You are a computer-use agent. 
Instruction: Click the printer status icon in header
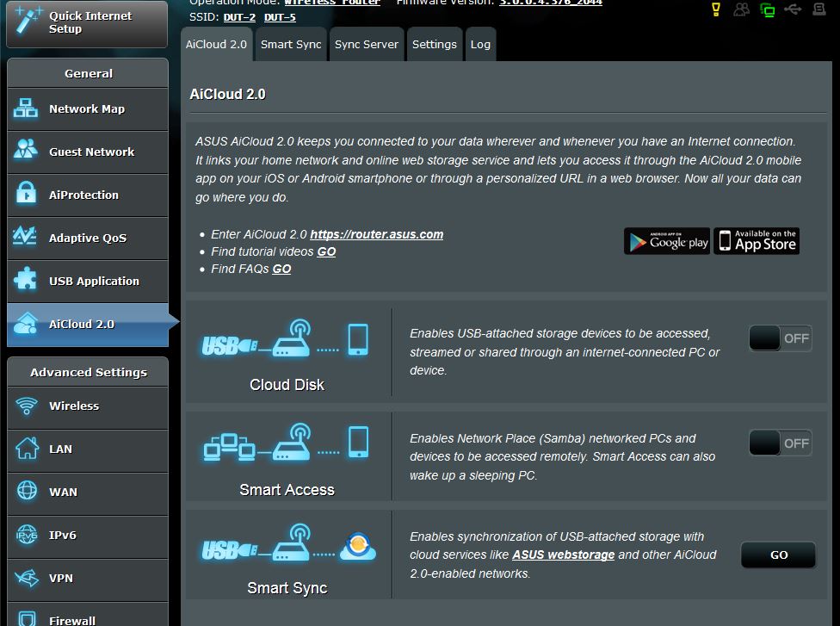[x=819, y=9]
